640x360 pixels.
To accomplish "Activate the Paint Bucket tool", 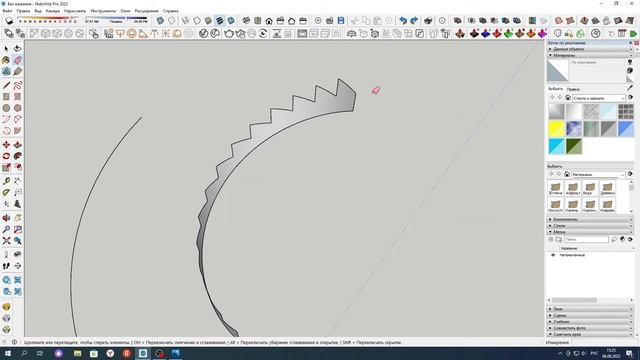I will coord(6,60).
